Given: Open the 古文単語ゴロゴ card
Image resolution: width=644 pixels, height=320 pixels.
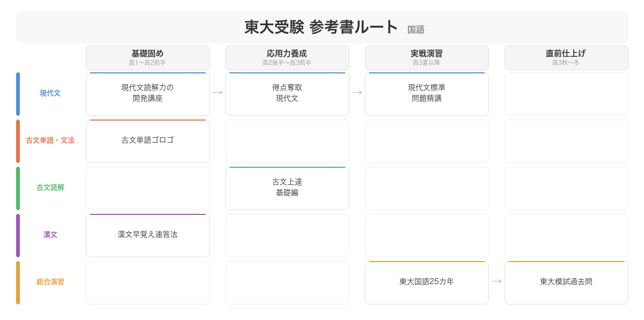Looking at the screenshot, I should pyautogui.click(x=148, y=141).
